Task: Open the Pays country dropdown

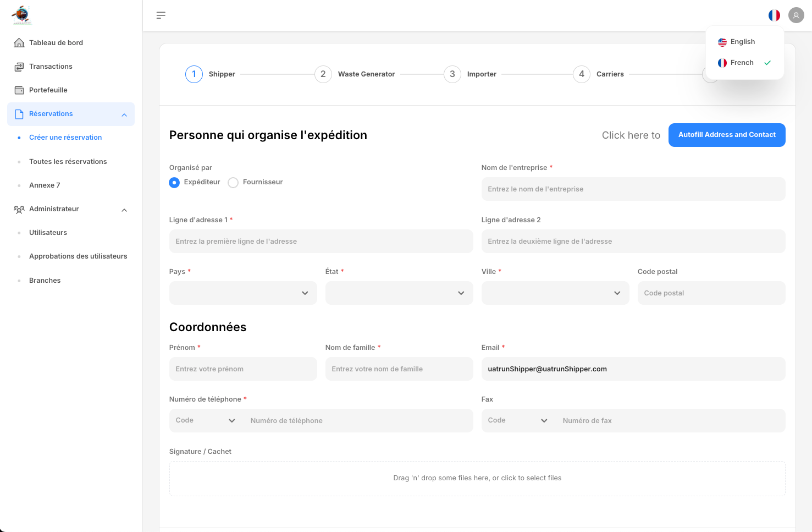Action: (243, 293)
